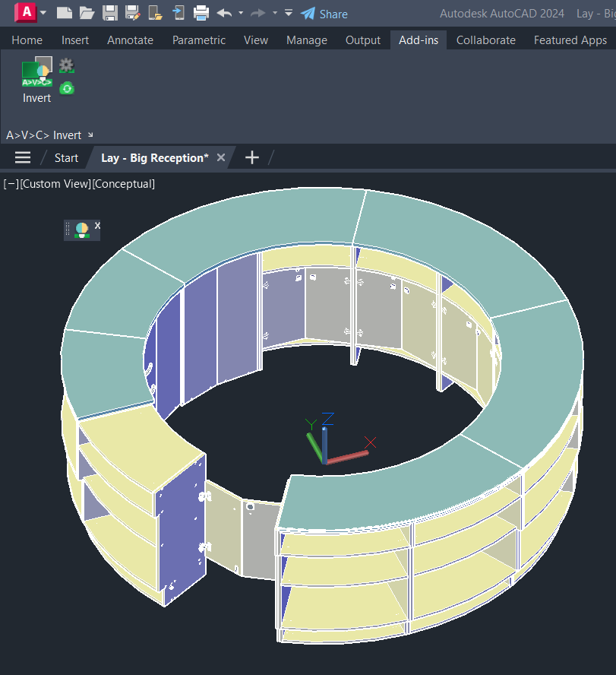616x675 pixels.
Task: Undo the last action
Action: (224, 13)
